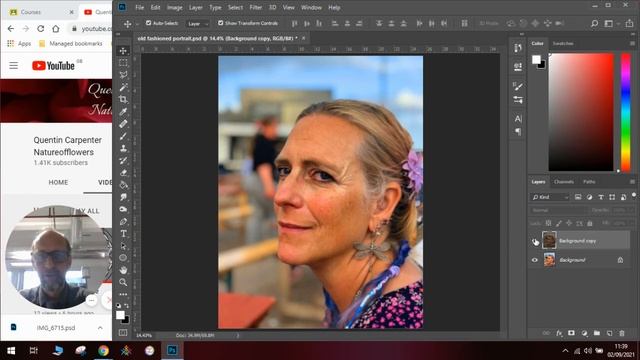Open the Normal blending mode dropdown

click(558, 210)
